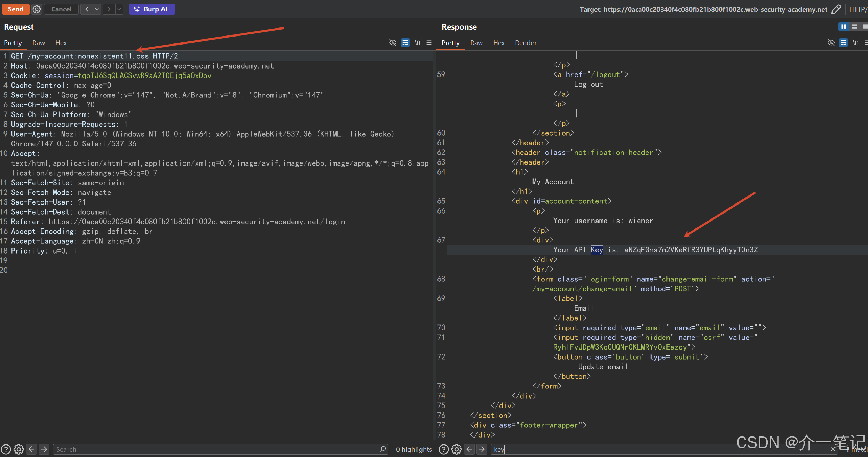Screen dimensions: 868x457
Task: Toggle show newline characters in Request panel
Action: click(x=417, y=42)
